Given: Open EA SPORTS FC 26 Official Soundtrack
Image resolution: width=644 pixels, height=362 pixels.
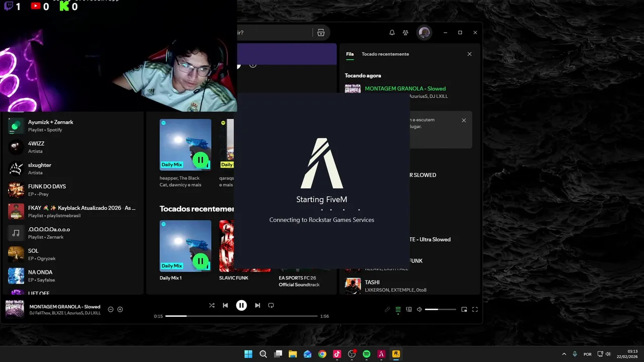Looking at the screenshot, I should tap(299, 281).
